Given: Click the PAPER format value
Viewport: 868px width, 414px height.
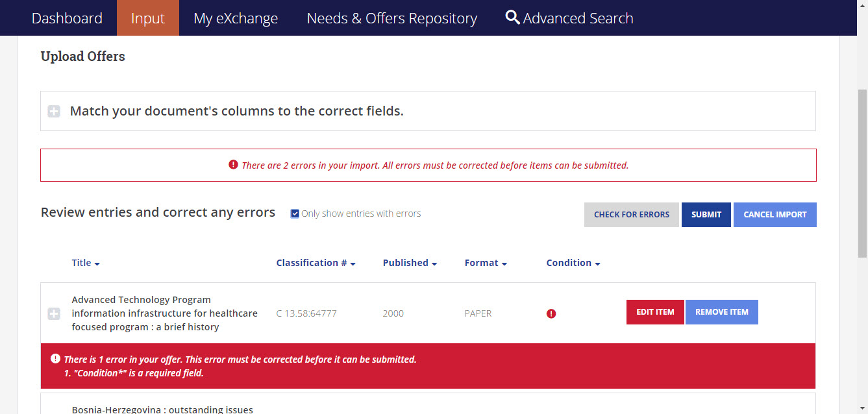Looking at the screenshot, I should 478,313.
